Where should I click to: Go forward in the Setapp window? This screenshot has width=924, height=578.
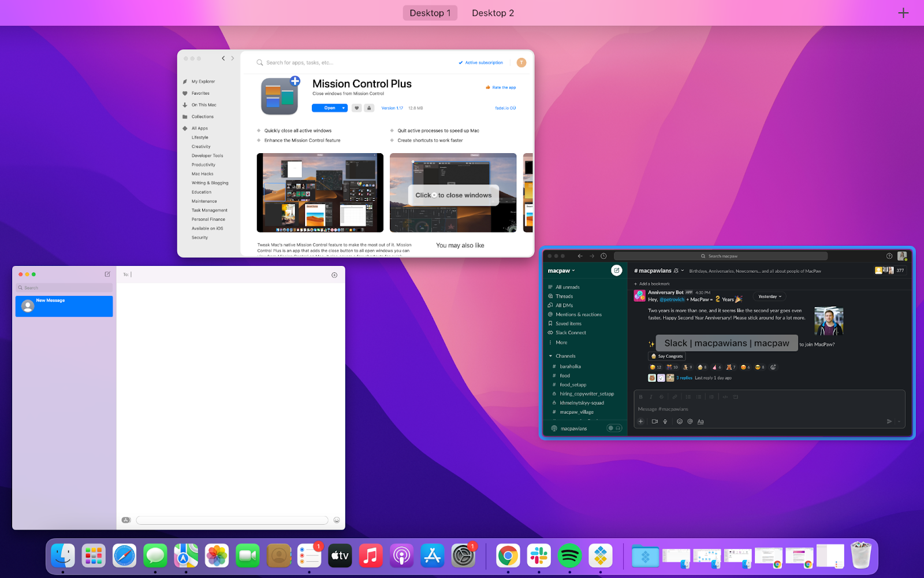(233, 58)
